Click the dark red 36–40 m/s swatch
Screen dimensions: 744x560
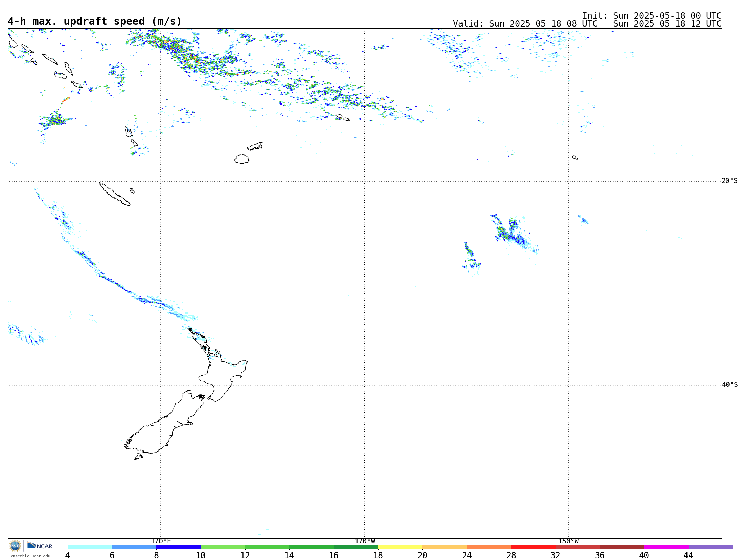(622, 547)
